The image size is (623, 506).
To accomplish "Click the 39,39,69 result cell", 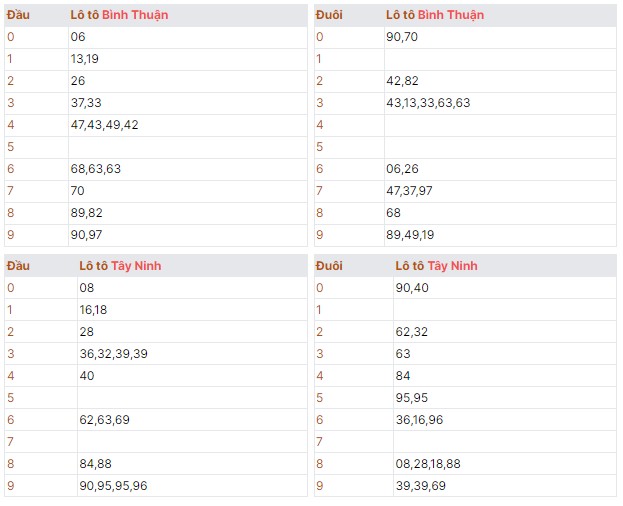I will [x=418, y=486].
